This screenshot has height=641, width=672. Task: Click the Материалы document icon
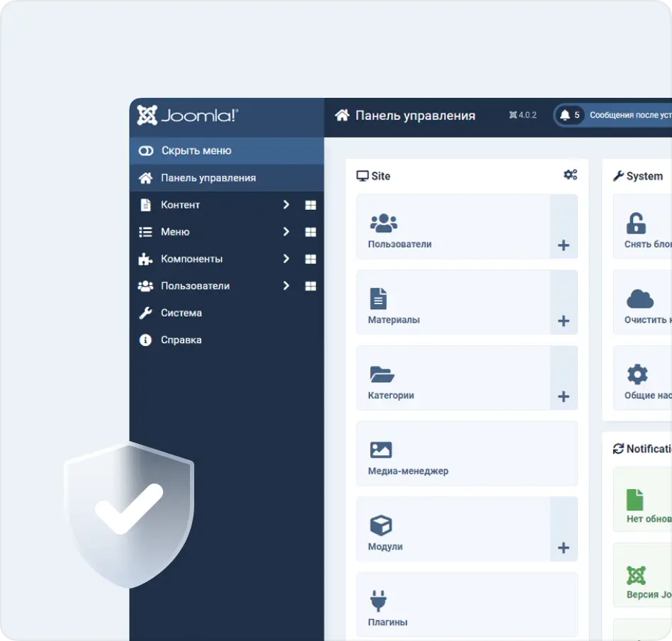click(379, 297)
